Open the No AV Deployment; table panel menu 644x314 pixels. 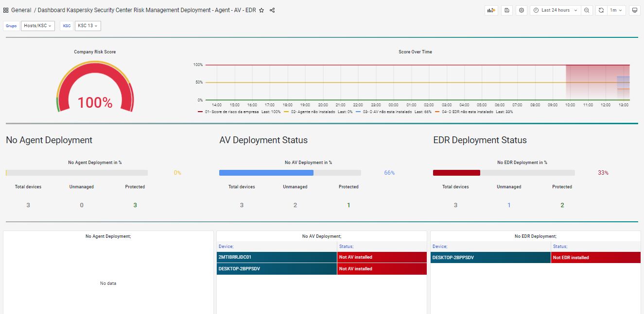(x=322, y=236)
